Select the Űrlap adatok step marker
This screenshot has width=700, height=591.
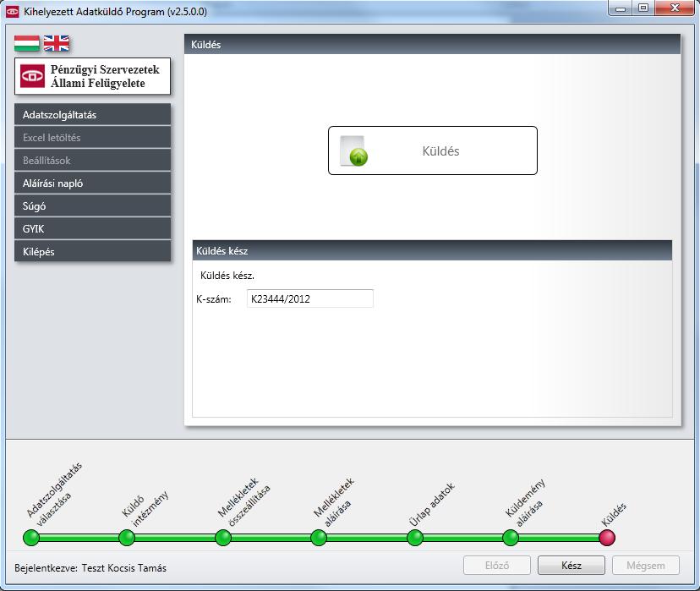[x=415, y=538]
